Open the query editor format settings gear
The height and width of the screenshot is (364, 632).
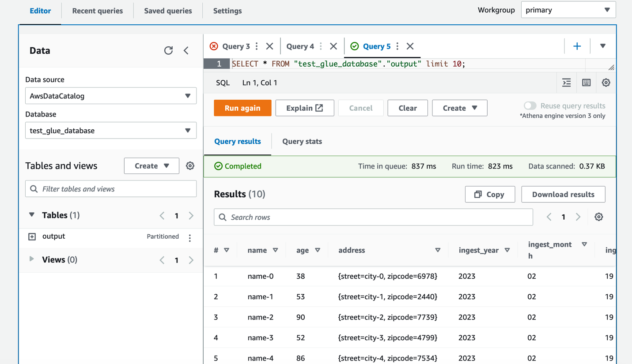click(x=606, y=83)
